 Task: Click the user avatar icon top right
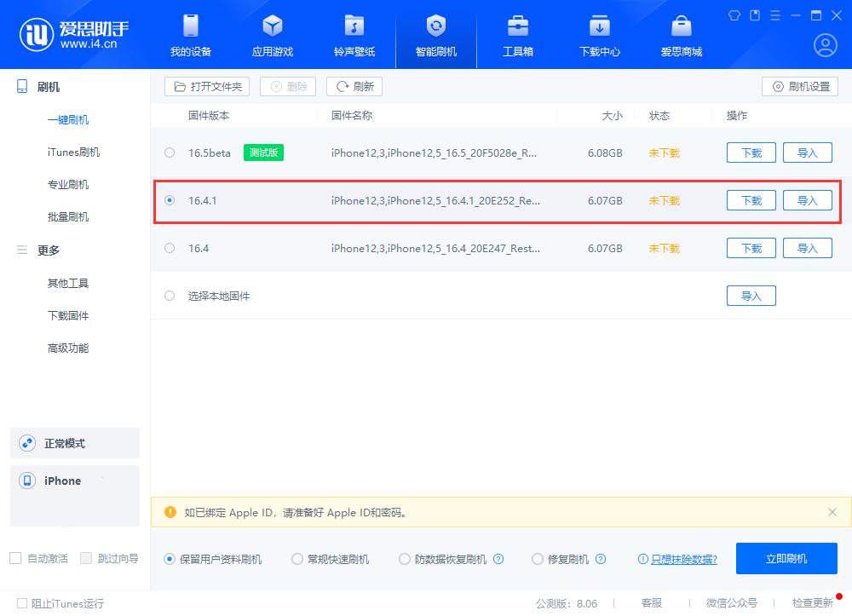click(824, 44)
